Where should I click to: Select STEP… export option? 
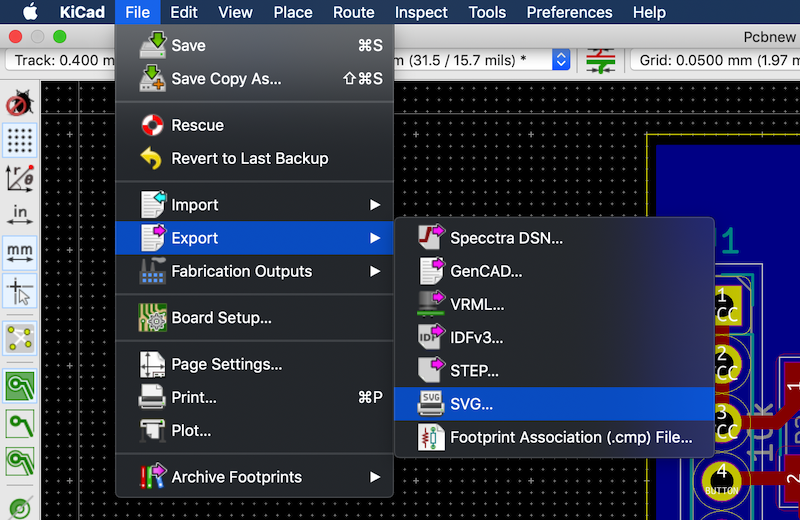[554, 370]
